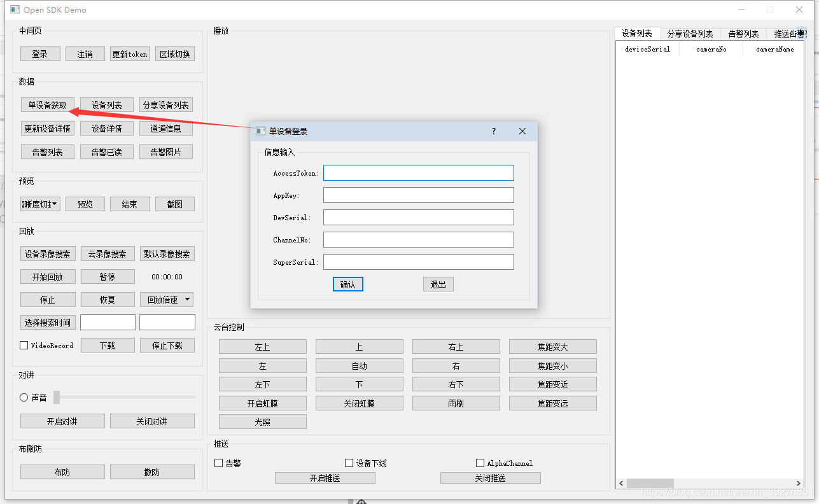Click the 关闭对讲 button
Screen dimensions: 819x504
152,421
